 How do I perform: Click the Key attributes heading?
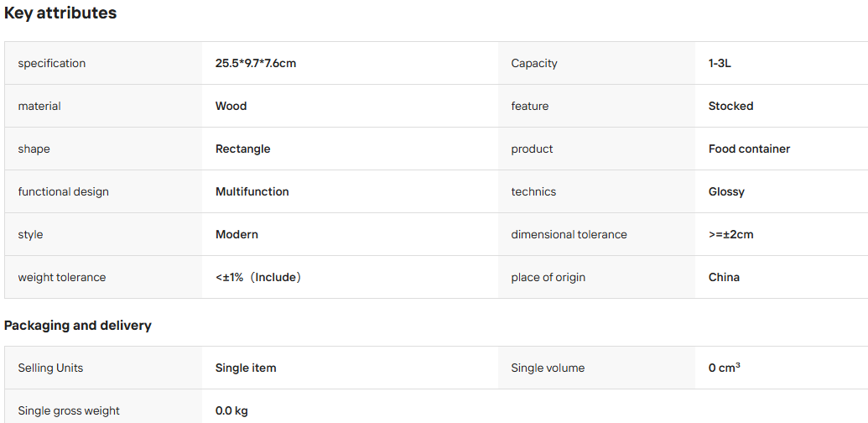[60, 13]
